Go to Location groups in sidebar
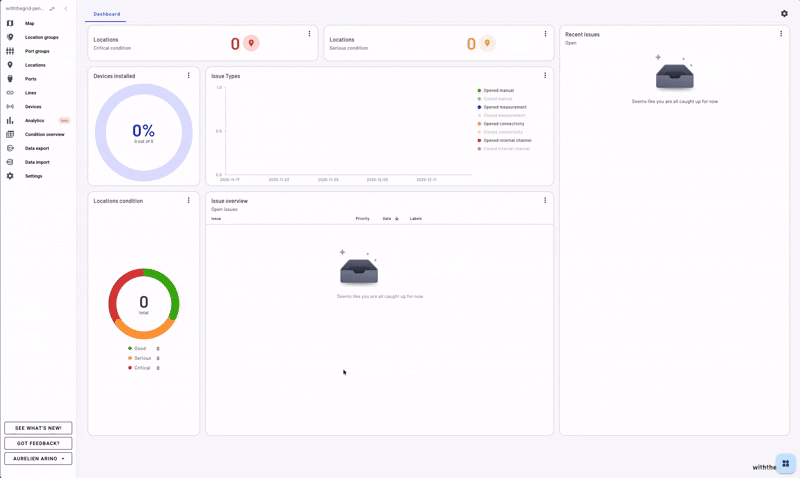Viewport: 800px width, 478px height. (x=41, y=37)
